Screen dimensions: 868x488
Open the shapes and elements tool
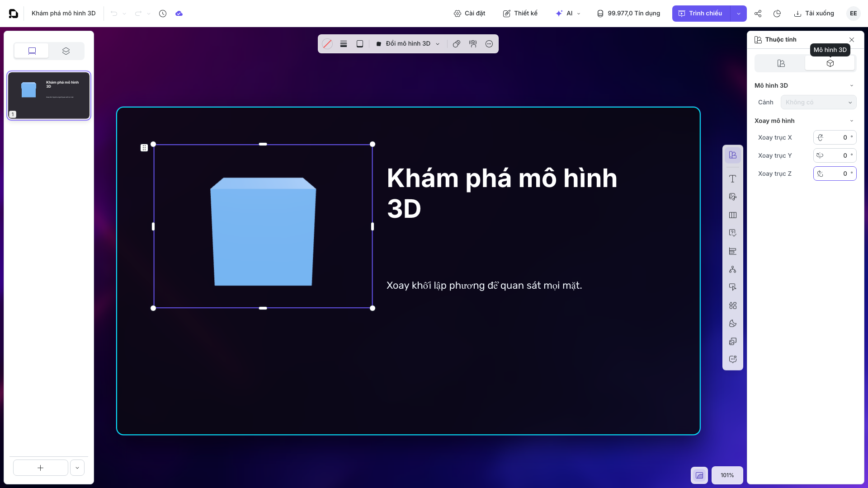(733, 305)
